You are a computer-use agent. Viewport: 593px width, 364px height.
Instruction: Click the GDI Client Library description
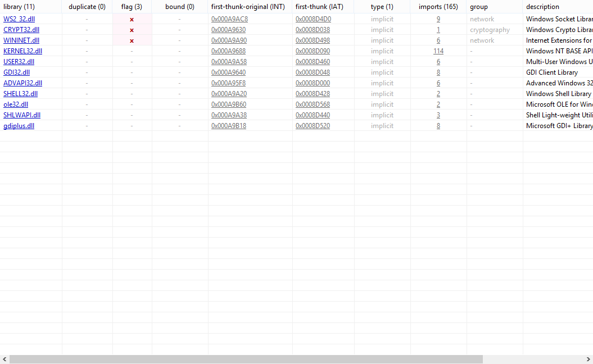552,72
